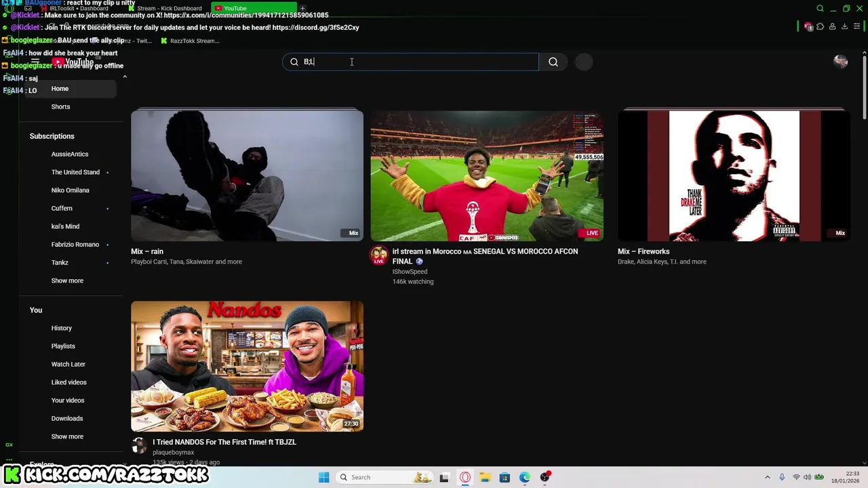This screenshot has width=868, height=488.
Task: Select the active YouTube tab
Action: 254,8
